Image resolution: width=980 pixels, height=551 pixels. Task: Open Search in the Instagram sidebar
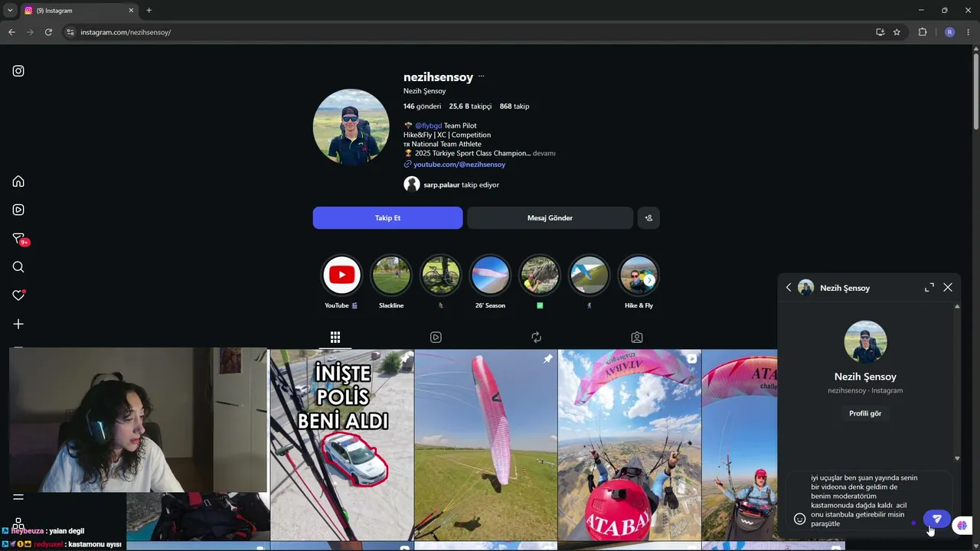pyautogui.click(x=18, y=267)
